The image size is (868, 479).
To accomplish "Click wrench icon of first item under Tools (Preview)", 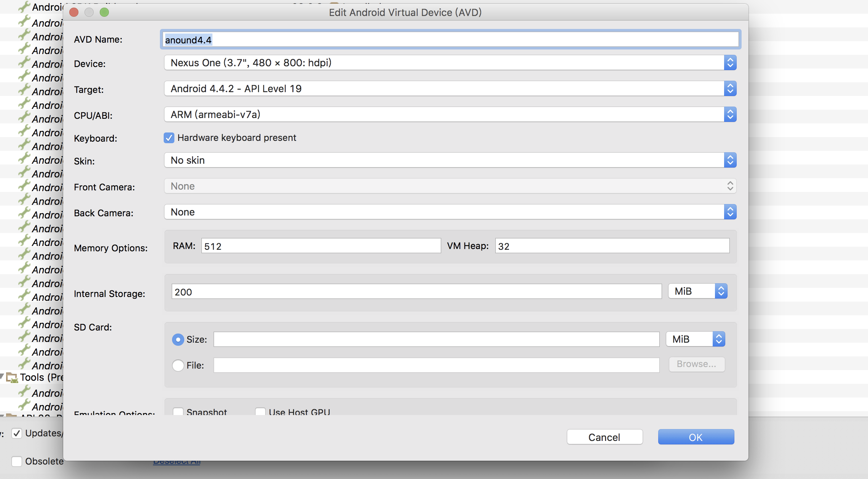I will 25,392.
